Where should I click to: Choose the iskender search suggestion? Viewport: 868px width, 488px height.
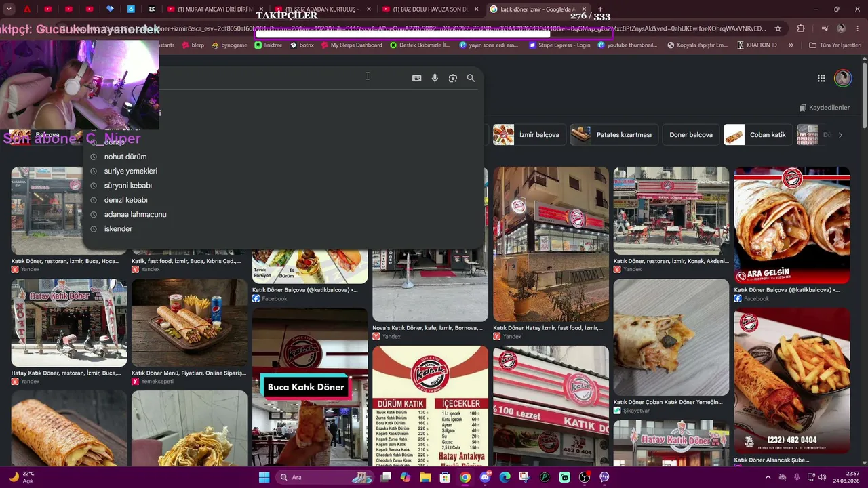click(x=119, y=229)
